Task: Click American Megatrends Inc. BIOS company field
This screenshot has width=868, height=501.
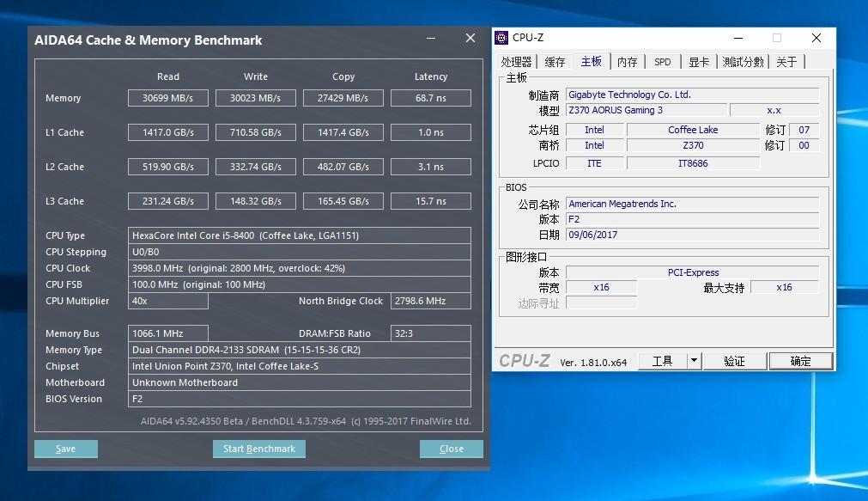Action: 692,204
